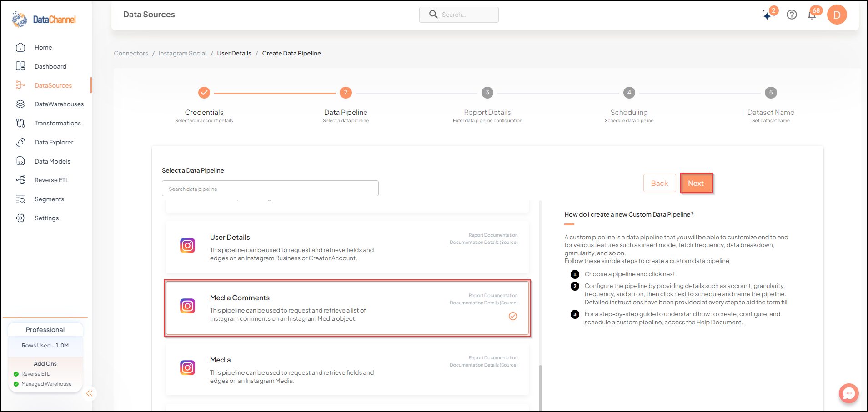Open Report Documentation for Media Comments
Screen dimensions: 868x412
493,295
